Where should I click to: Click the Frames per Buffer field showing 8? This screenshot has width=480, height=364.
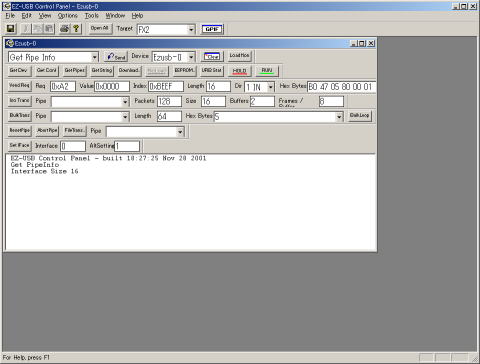[x=331, y=101]
